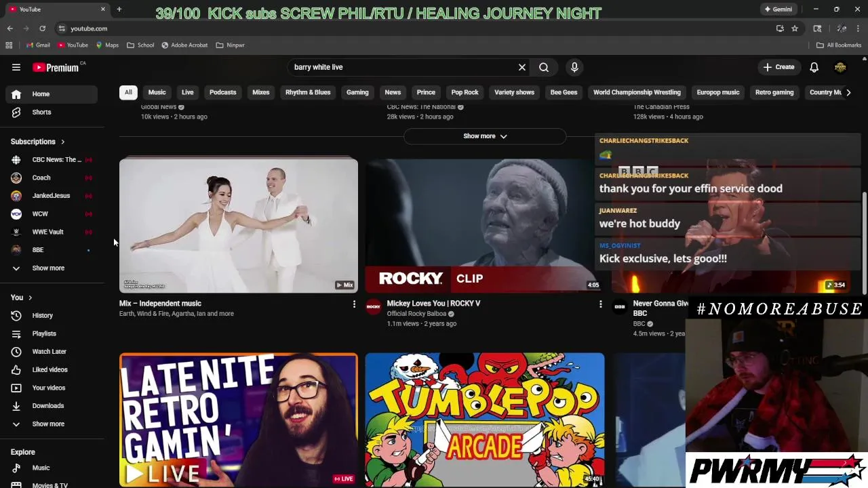
Task: Select the Mixes filter chip
Action: (x=261, y=92)
